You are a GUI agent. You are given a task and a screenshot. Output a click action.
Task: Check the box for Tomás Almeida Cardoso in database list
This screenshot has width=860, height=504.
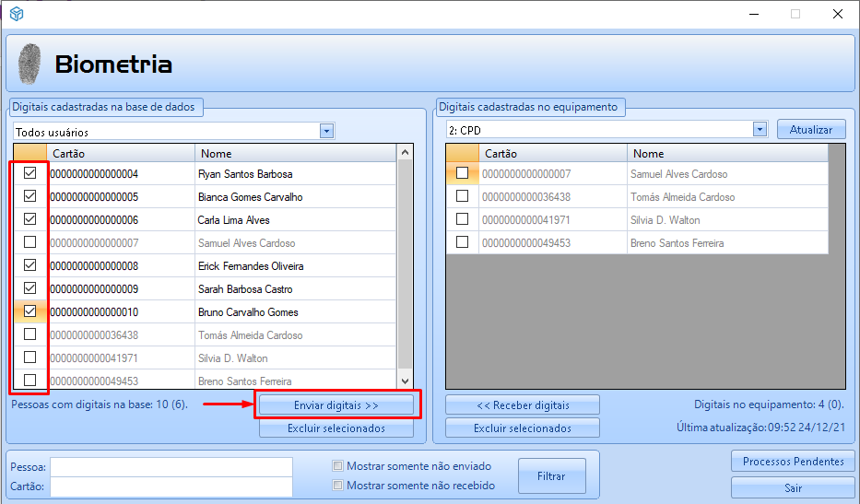[x=29, y=334]
